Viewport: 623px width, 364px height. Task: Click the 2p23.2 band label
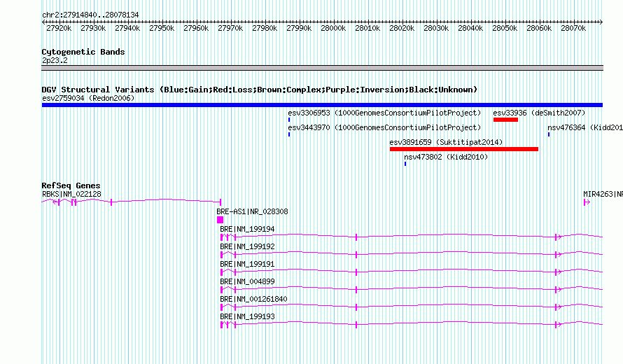click(55, 60)
